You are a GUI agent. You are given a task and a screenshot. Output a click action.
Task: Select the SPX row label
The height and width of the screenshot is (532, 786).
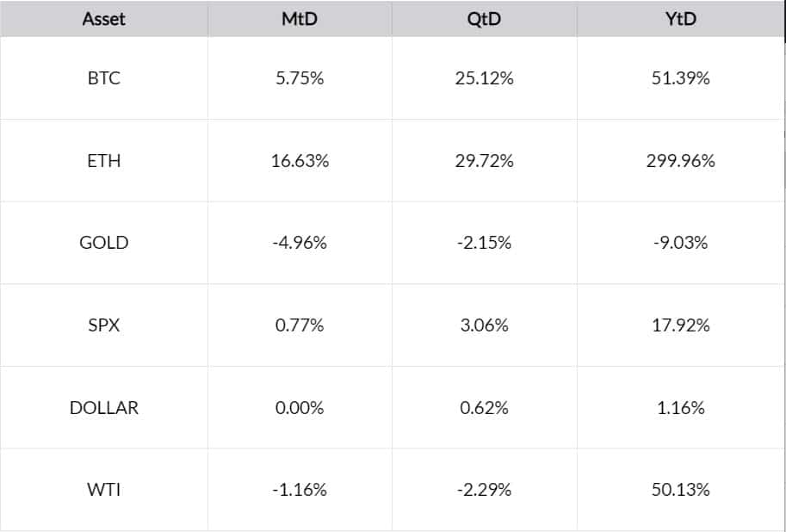pyautogui.click(x=103, y=325)
